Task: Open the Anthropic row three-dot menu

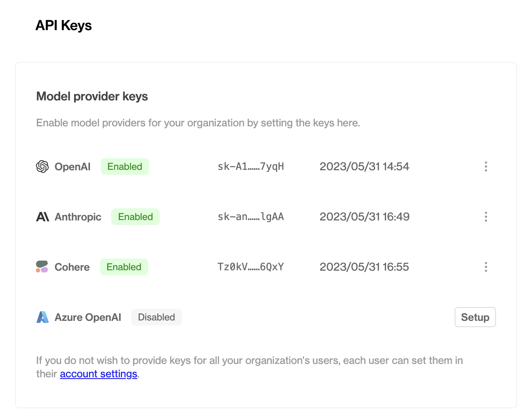Action: click(x=486, y=217)
